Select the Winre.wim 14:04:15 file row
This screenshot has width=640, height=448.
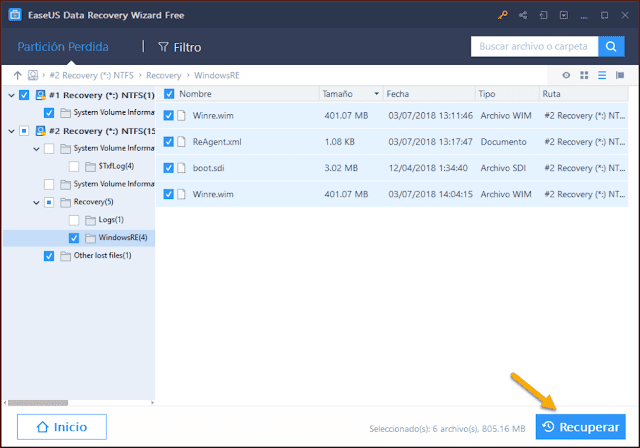click(392, 194)
